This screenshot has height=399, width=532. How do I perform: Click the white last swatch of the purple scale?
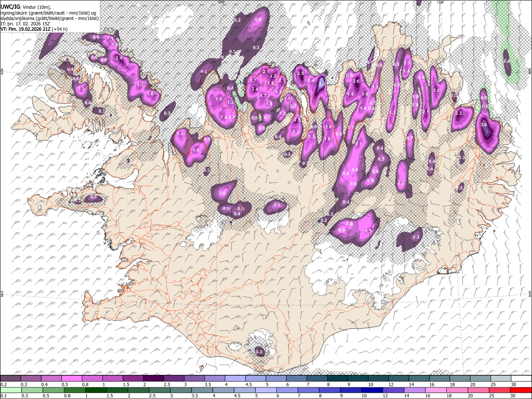point(521,378)
